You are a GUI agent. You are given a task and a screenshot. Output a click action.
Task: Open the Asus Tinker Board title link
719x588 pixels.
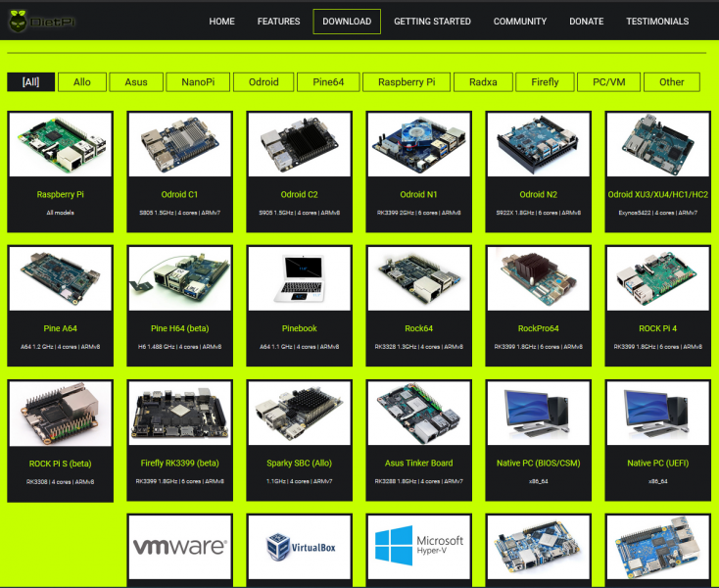(418, 464)
